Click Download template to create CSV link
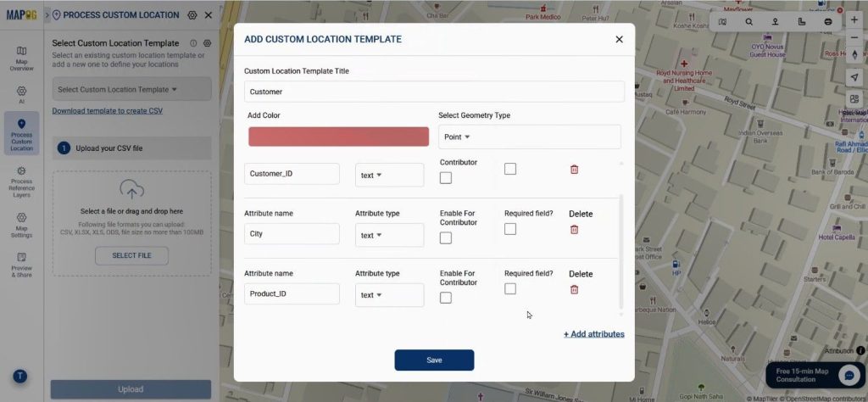The height and width of the screenshot is (402, 868). click(x=108, y=111)
